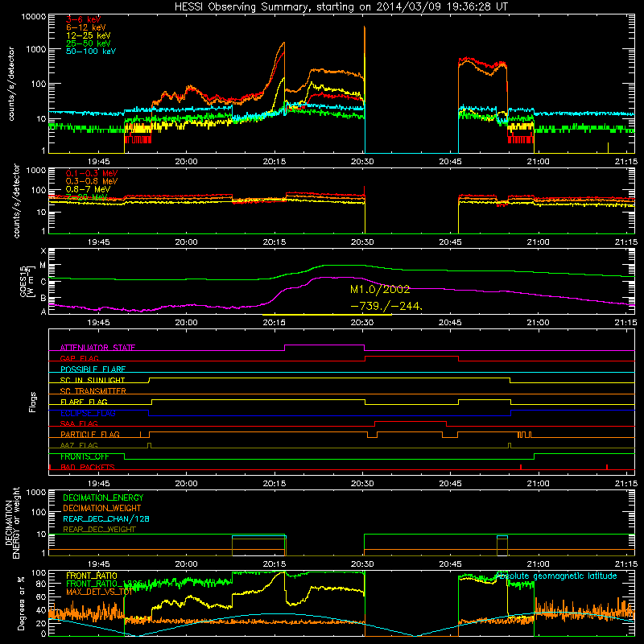Click the MAX_DET_VS_TOT legend entry
The width and height of the screenshot is (644, 644).
[x=99, y=592]
